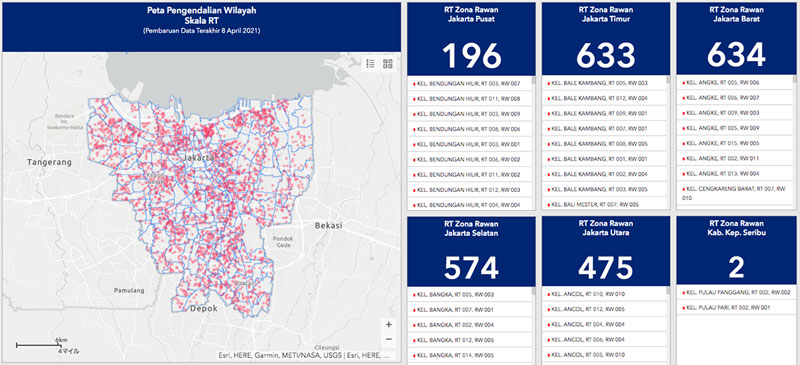Zoom in with the map plus button
Screen dimensions: 800x365
[389, 325]
